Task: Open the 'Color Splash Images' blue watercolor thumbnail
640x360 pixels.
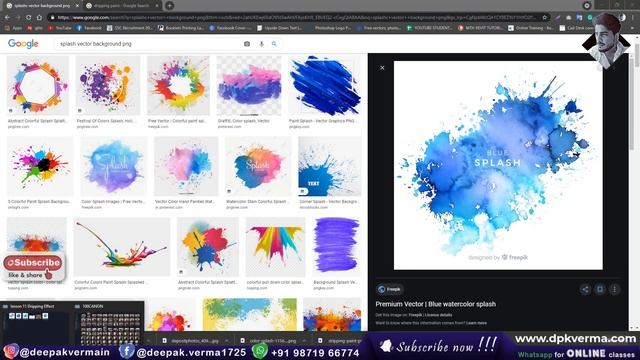Action: point(113,167)
